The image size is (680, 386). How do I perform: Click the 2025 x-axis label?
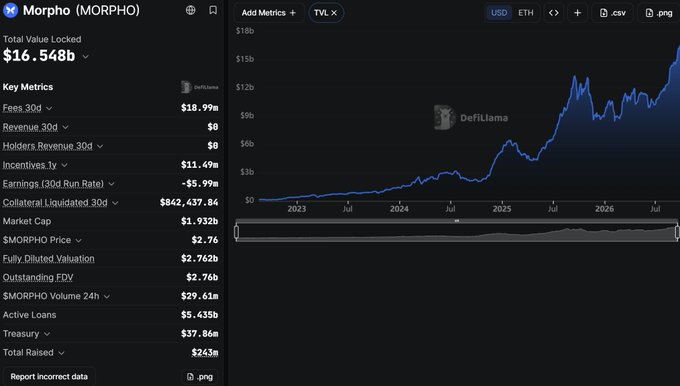click(502, 209)
